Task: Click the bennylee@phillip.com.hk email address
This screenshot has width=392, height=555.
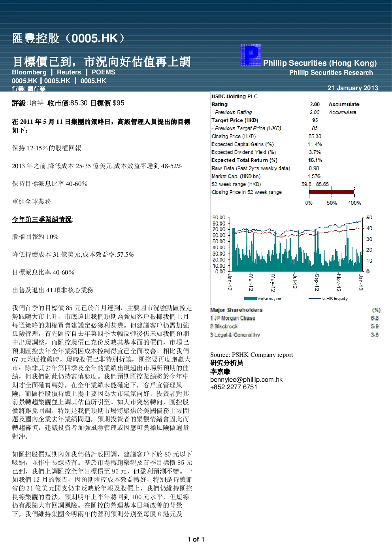Action: 246,379
